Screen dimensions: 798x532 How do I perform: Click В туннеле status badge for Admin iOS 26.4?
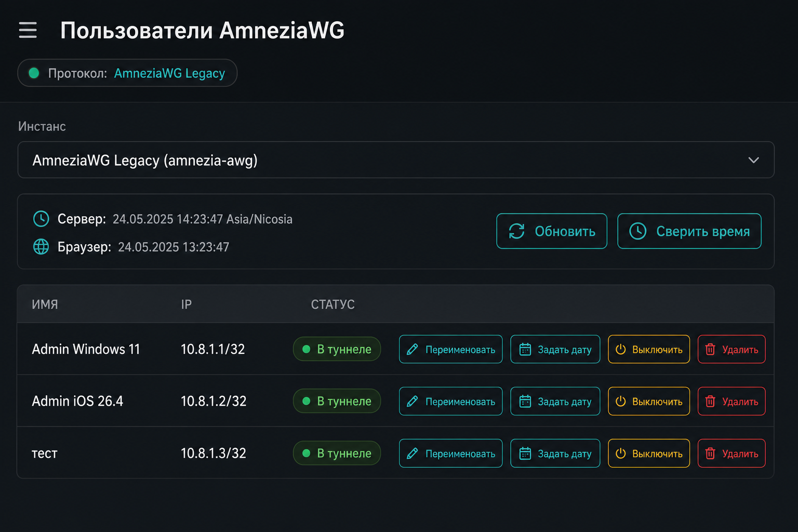click(337, 401)
